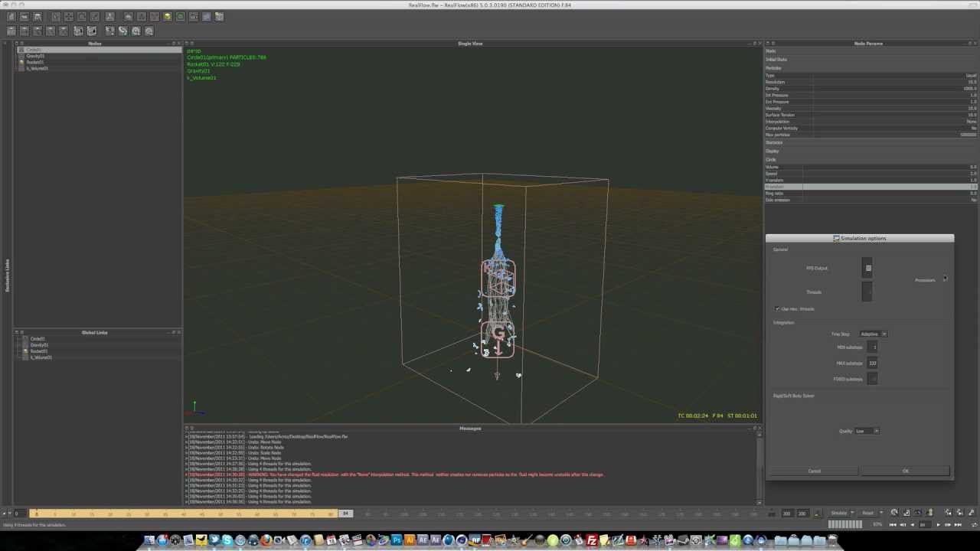Open the Time Step Adaptive dropdown
980x551 pixels.
873,334
